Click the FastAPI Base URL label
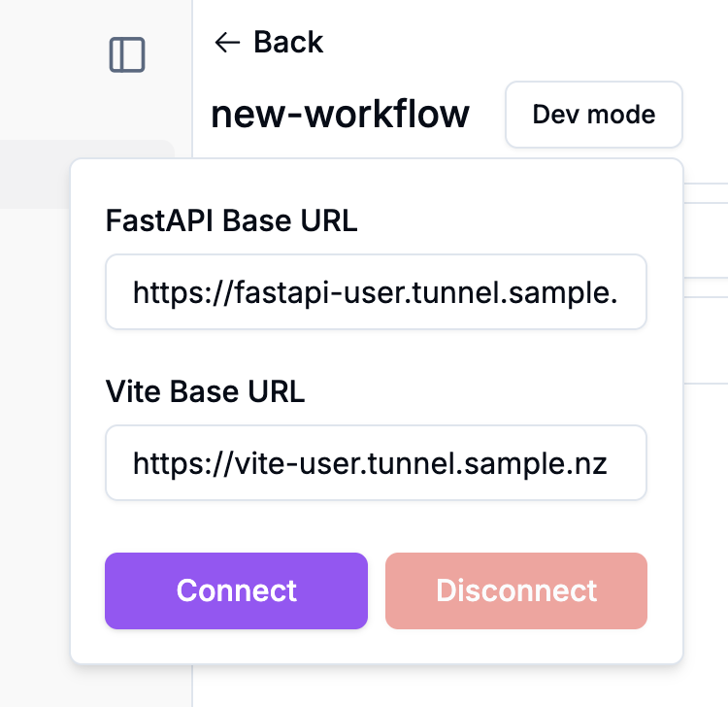The width and height of the screenshot is (728, 707). [x=231, y=220]
